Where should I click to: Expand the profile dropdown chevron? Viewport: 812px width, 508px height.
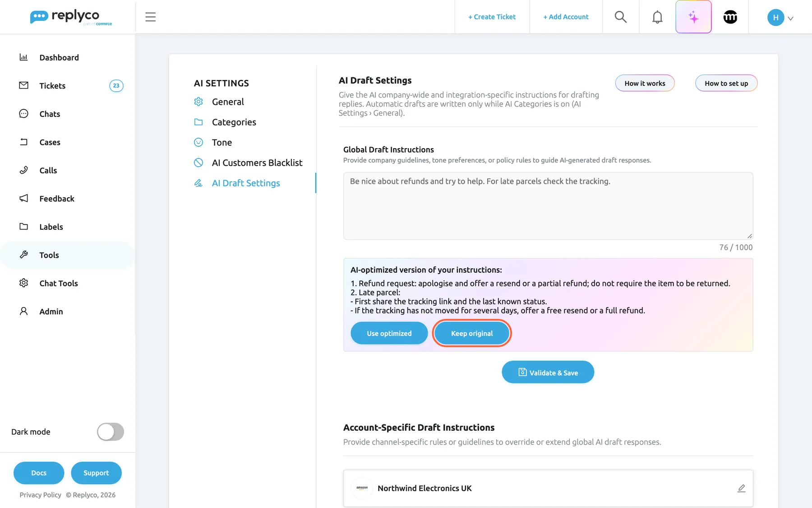(x=790, y=19)
